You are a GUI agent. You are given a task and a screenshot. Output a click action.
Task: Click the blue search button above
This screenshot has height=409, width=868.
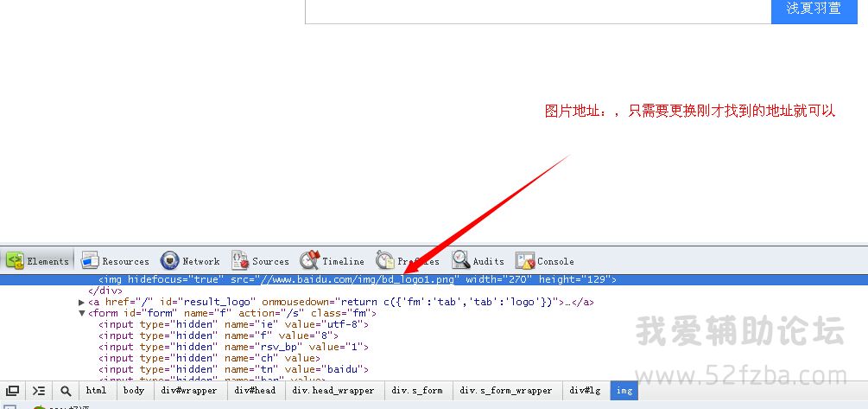(813, 10)
